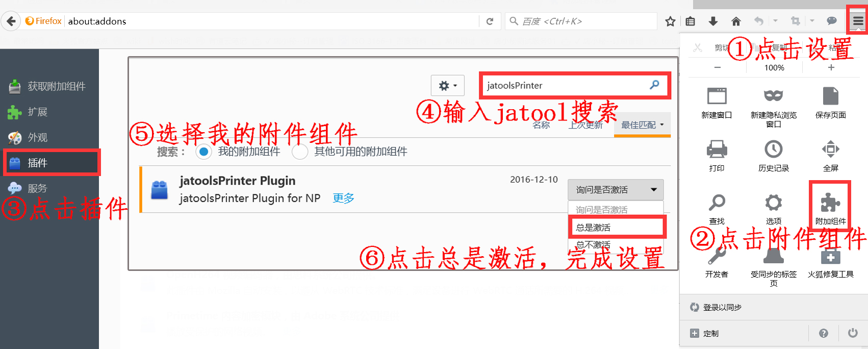
Task: Select the jatoolsPrinter Plugin row title
Action: [237, 181]
